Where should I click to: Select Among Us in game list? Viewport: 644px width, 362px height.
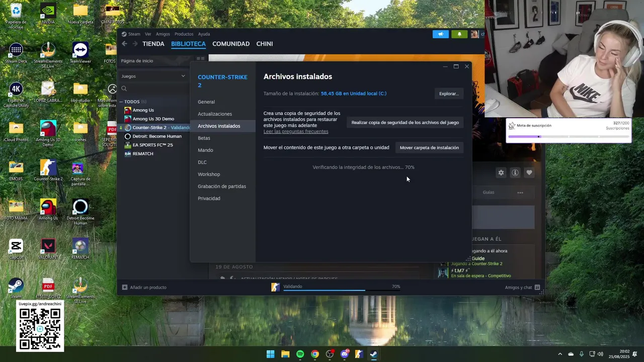point(143,110)
